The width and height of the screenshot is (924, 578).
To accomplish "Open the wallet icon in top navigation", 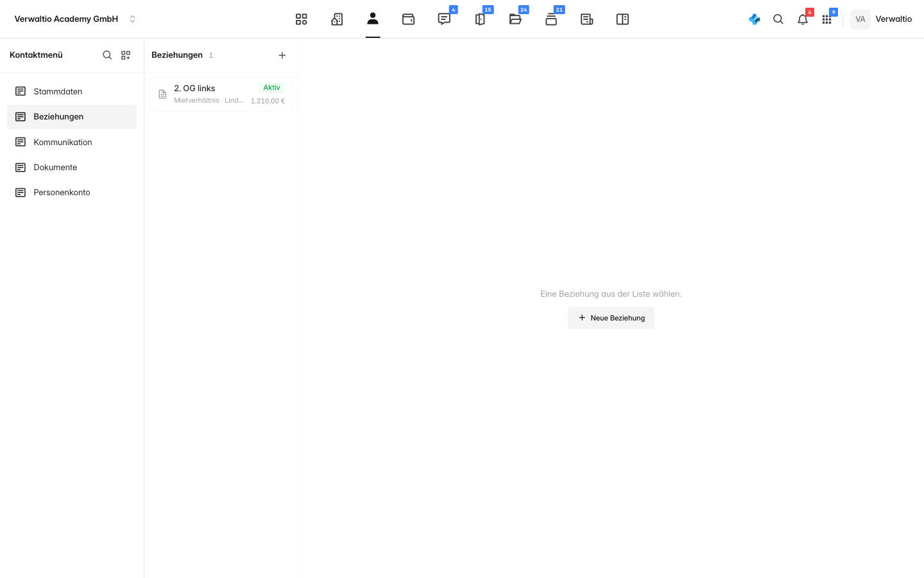I will tap(408, 19).
